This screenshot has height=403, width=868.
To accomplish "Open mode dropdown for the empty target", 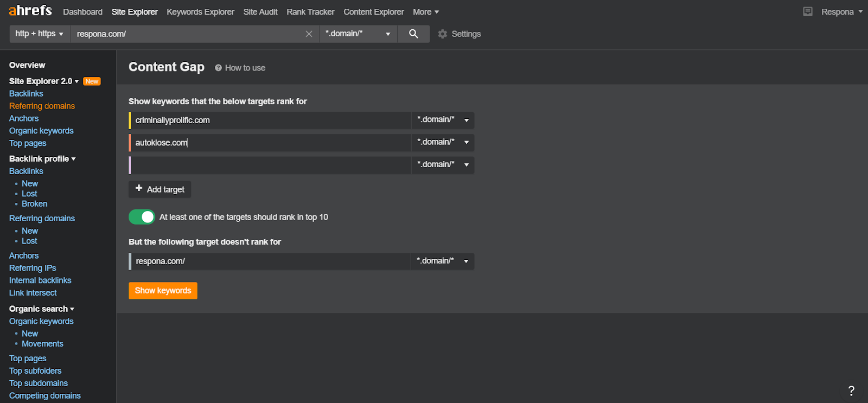I will coord(443,165).
